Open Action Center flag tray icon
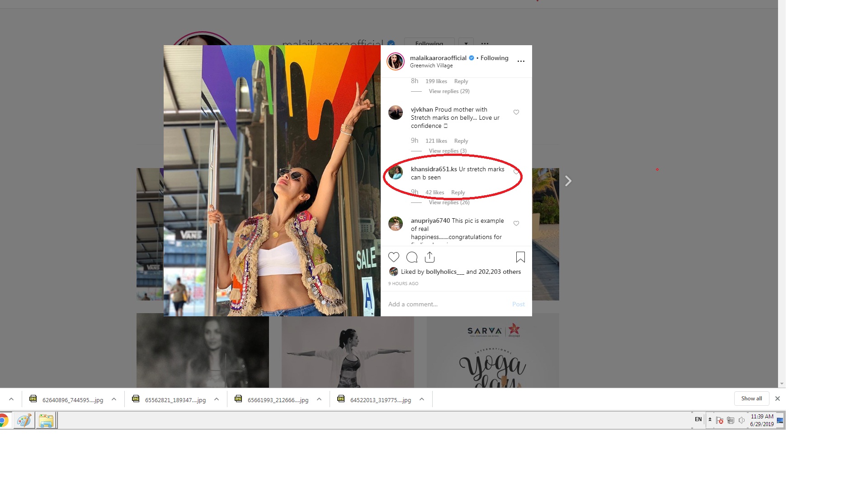The width and height of the screenshot is (868, 488). point(719,421)
